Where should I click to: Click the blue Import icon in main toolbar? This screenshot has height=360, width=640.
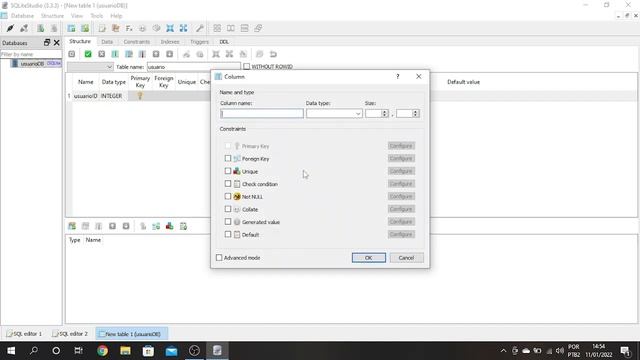tap(170, 28)
